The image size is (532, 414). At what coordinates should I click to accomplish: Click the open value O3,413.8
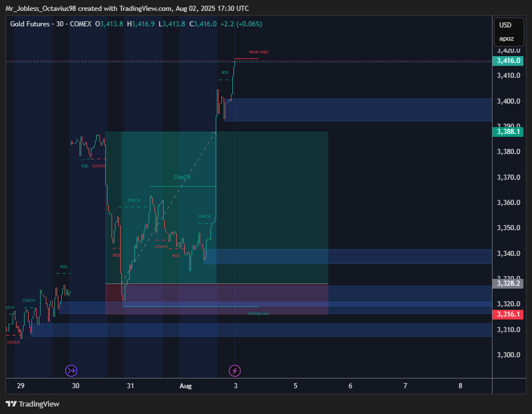pyautogui.click(x=109, y=24)
